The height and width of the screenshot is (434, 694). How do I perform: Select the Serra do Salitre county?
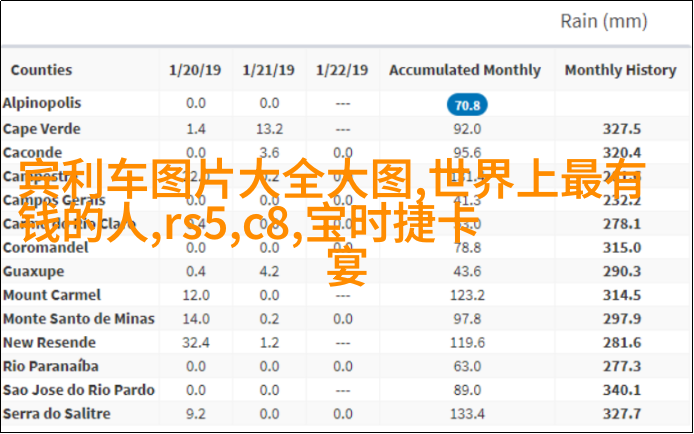(56, 413)
